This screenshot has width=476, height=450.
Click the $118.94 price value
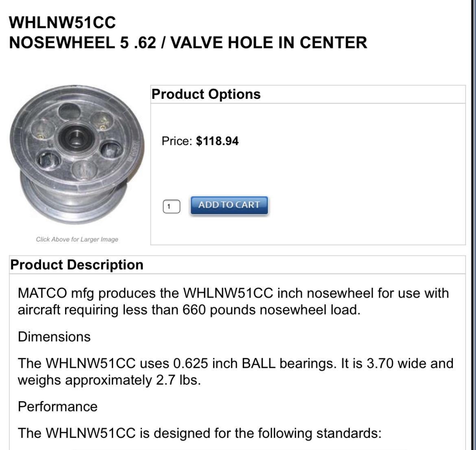pyautogui.click(x=217, y=141)
